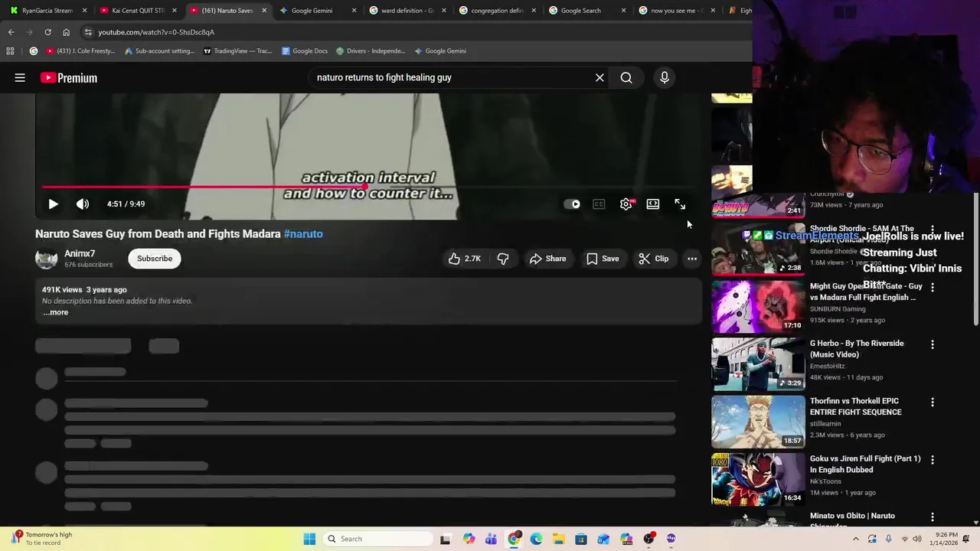980x551 pixels.
Task: Open the apps grid in bookmarks bar
Action: coord(10,51)
